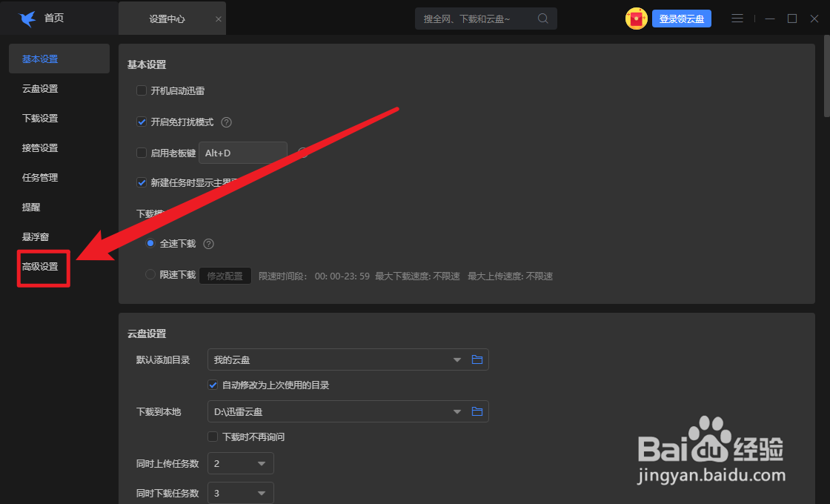This screenshot has width=830, height=504.
Task: Select the 限速下载 radio button
Action: [x=149, y=275]
